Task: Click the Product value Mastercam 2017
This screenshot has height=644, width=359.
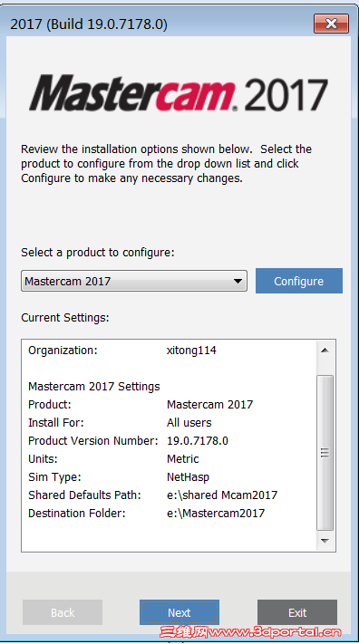Action: pyautogui.click(x=209, y=405)
